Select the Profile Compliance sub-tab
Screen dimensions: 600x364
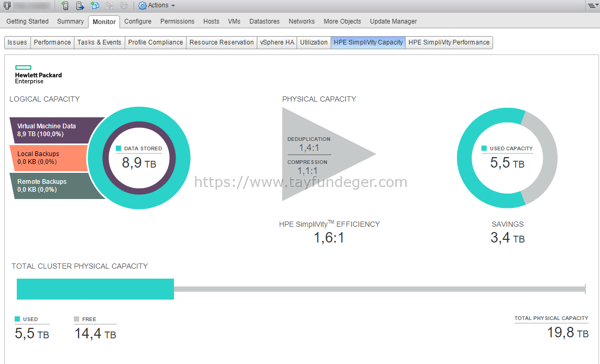(x=155, y=42)
